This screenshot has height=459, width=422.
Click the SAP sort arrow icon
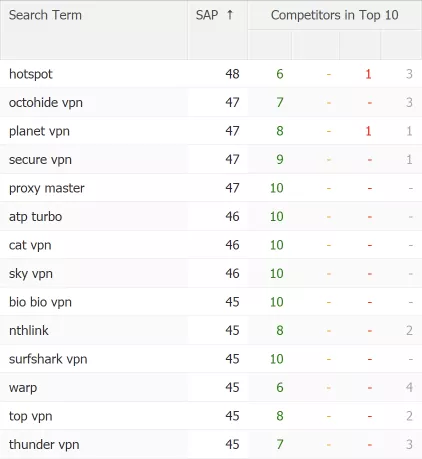(230, 15)
